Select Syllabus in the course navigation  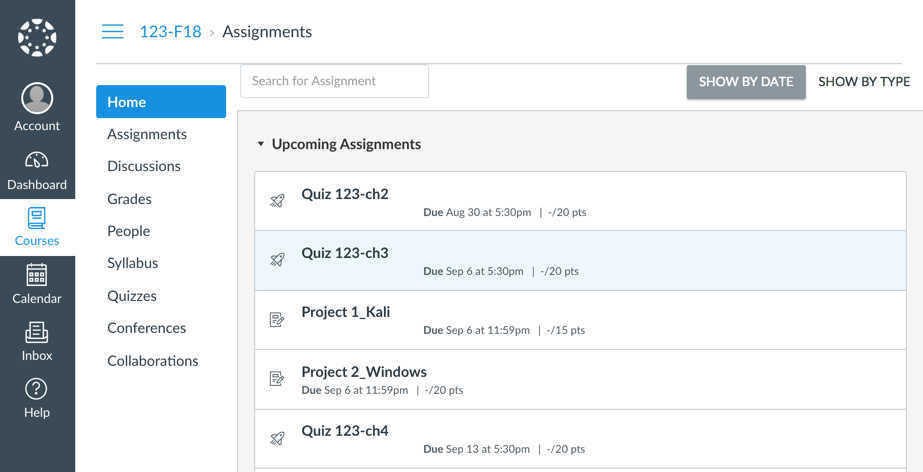coord(133,263)
